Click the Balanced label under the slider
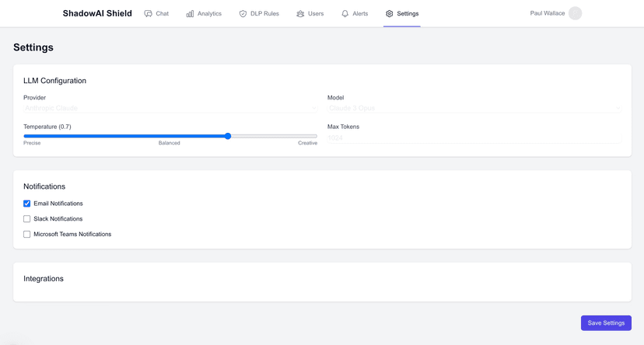The height and width of the screenshot is (345, 644). [x=170, y=143]
